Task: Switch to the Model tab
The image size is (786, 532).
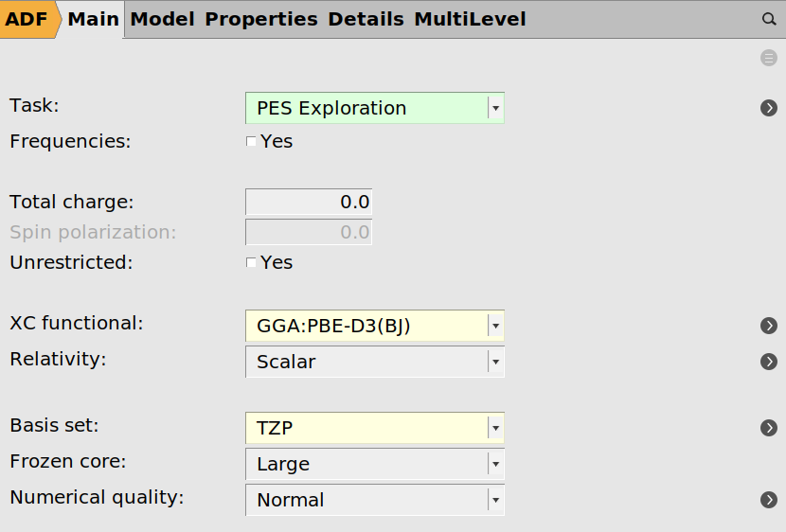Action: [162, 19]
